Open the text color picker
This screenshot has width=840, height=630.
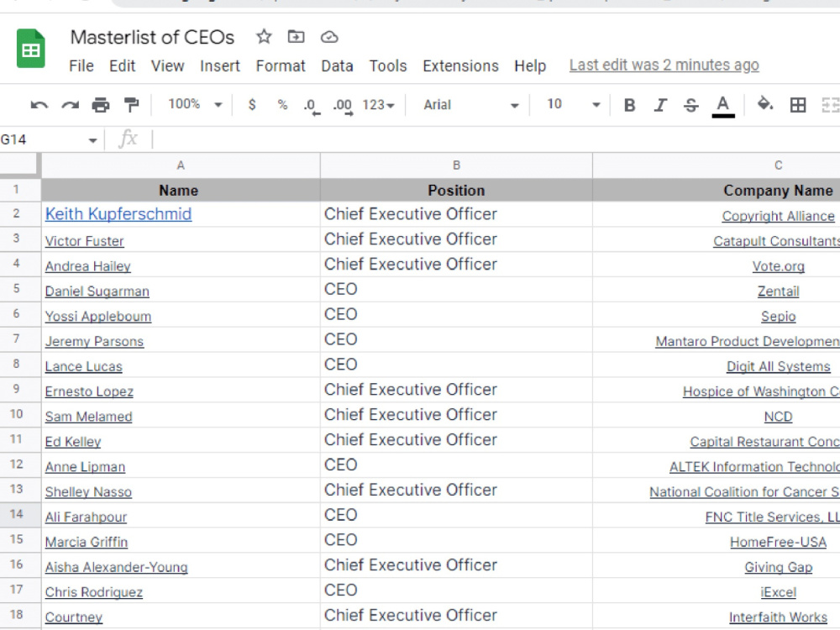coord(722,106)
